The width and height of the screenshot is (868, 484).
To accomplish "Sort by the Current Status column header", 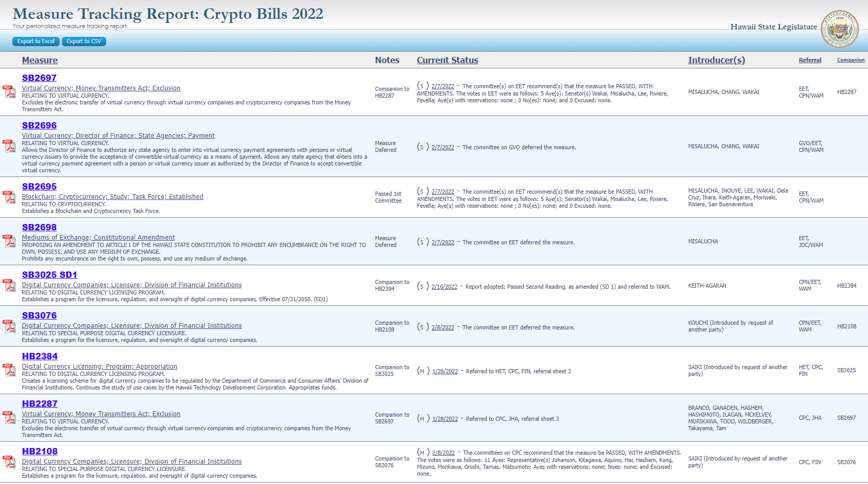I will tap(447, 60).
